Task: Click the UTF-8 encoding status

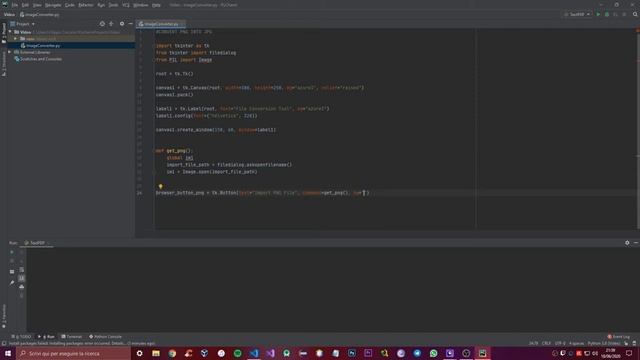Action: (x=560, y=344)
